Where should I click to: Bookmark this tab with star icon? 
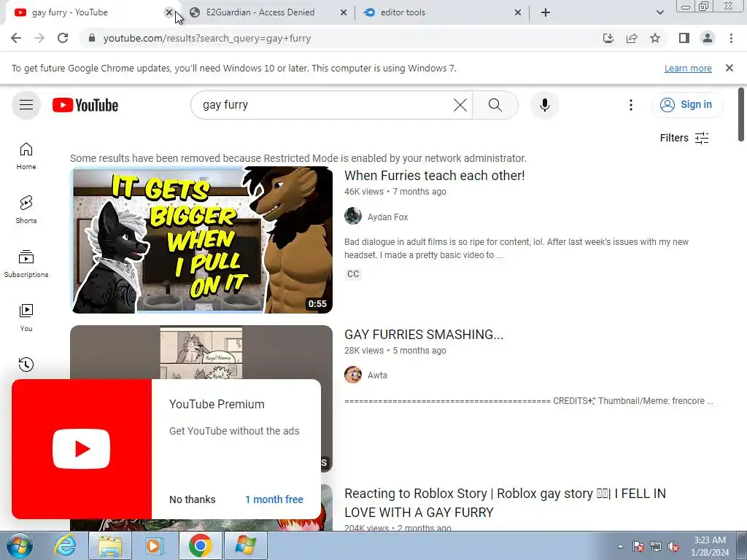coord(655,38)
